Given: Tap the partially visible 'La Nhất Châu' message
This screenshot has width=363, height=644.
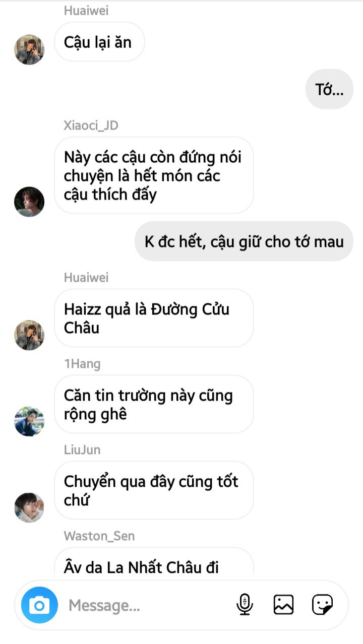Looking at the screenshot, I should click(x=154, y=561).
